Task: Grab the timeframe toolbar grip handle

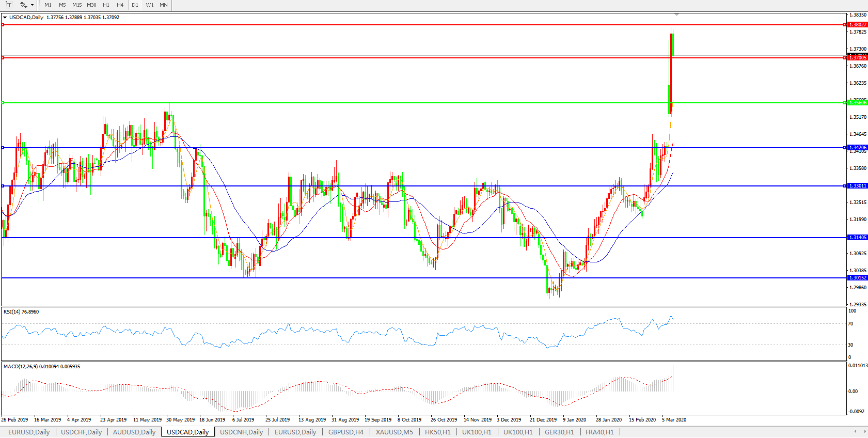Action: pyautogui.click(x=39, y=5)
